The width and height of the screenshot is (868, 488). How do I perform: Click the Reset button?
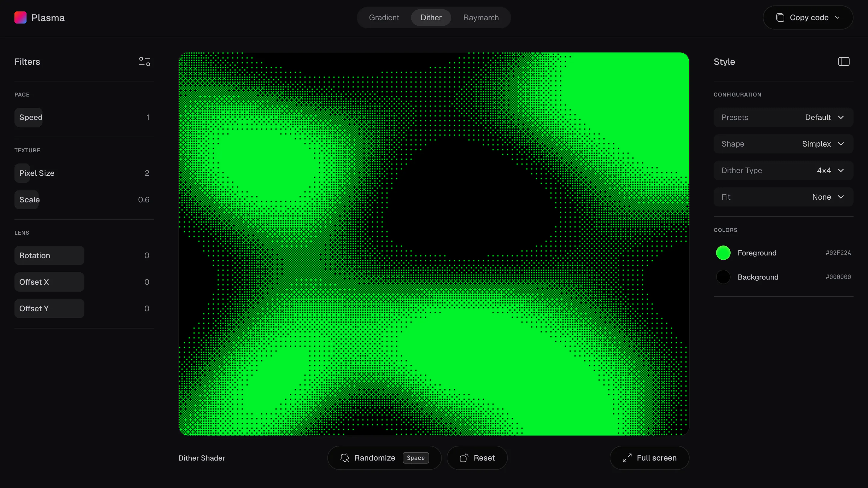coord(477,458)
